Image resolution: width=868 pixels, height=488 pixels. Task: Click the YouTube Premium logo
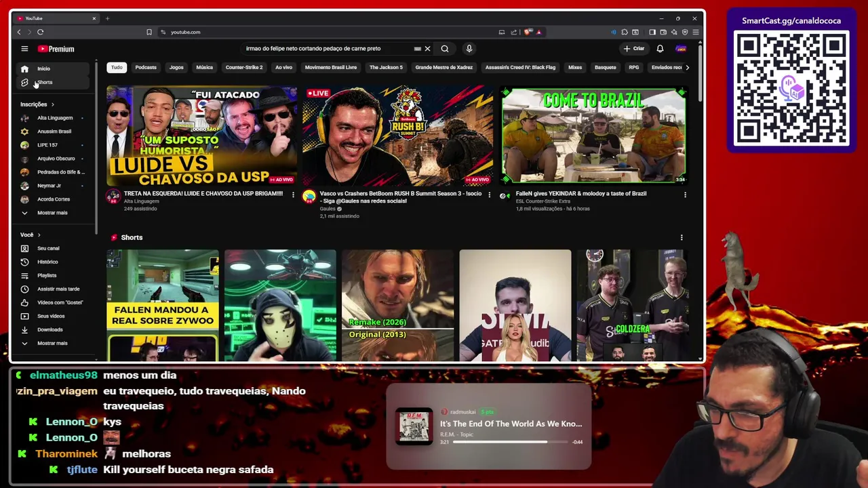coord(56,49)
